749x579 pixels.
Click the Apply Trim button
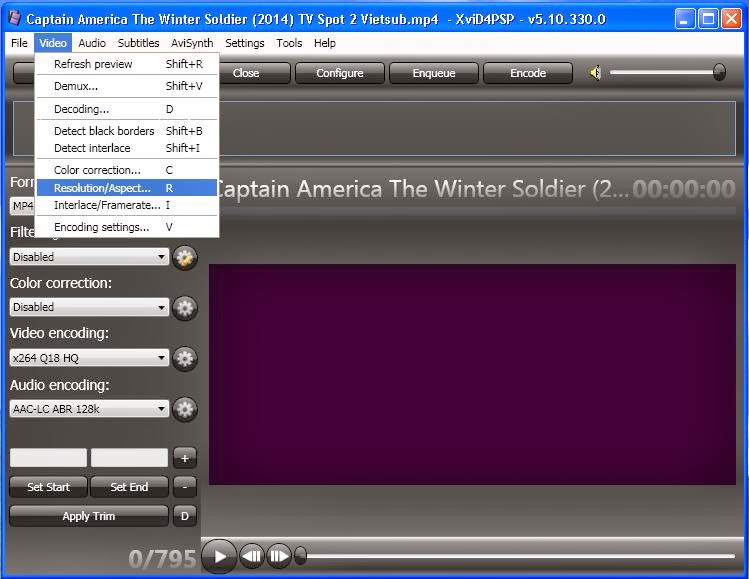click(89, 516)
